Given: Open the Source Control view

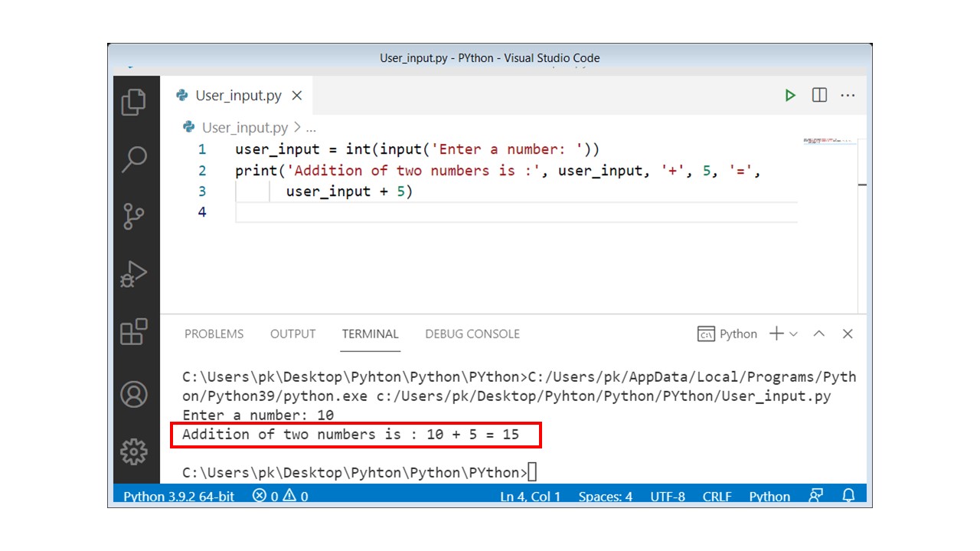Looking at the screenshot, I should tap(134, 216).
